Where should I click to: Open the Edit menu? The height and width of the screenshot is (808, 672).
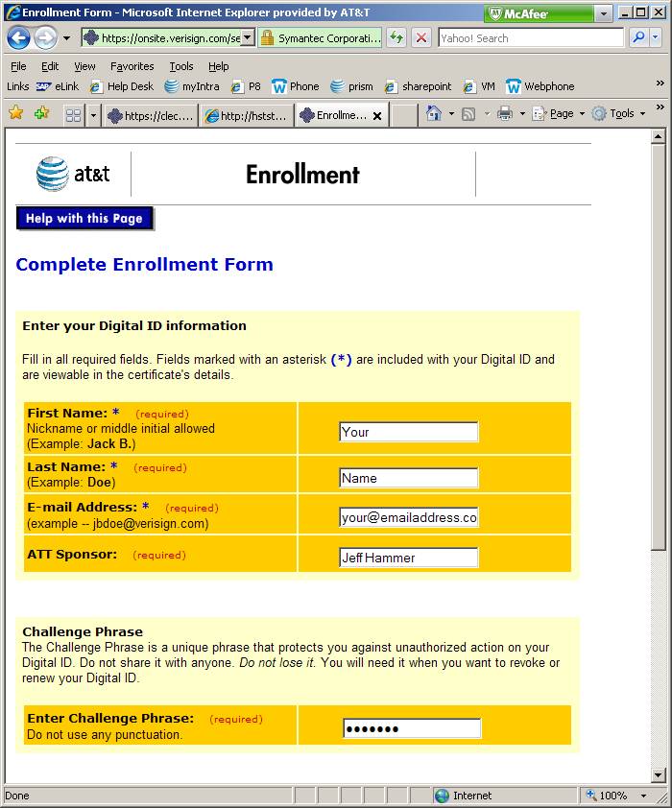(50, 66)
